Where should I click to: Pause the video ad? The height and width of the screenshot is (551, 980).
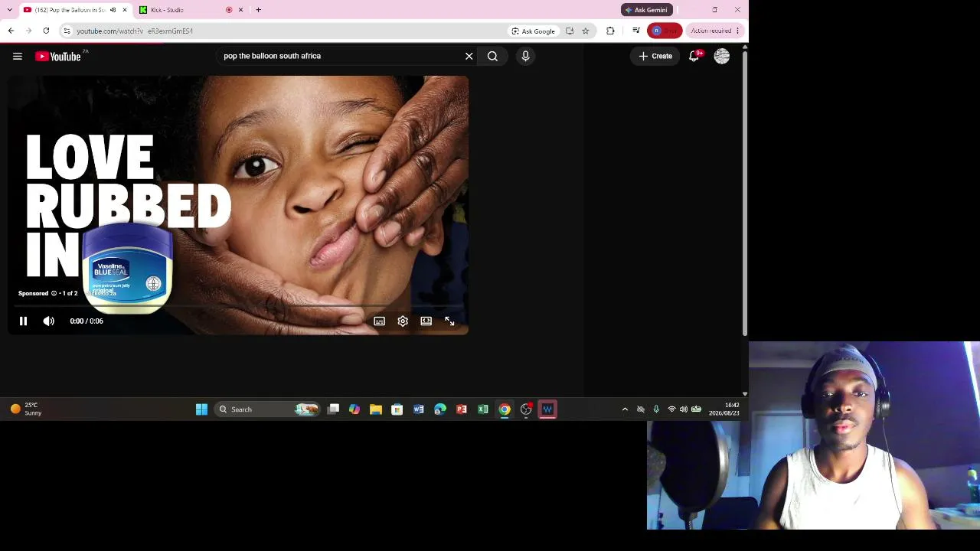tap(23, 321)
